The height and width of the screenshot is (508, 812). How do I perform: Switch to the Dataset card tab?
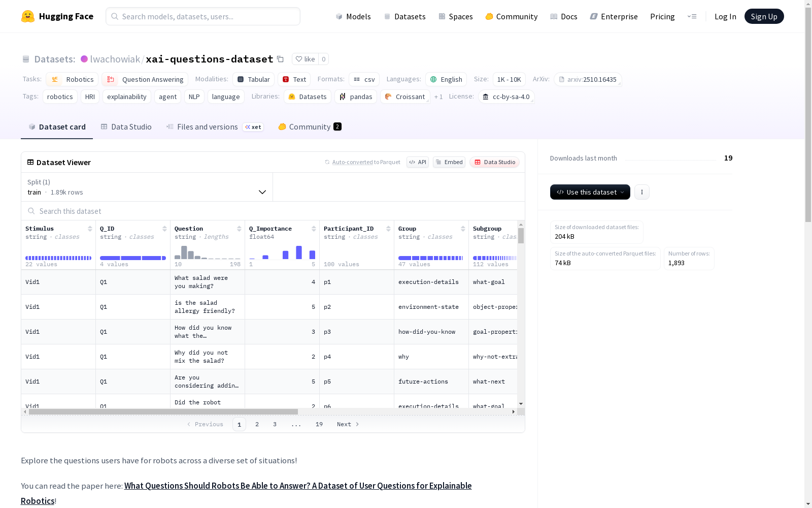point(57,127)
